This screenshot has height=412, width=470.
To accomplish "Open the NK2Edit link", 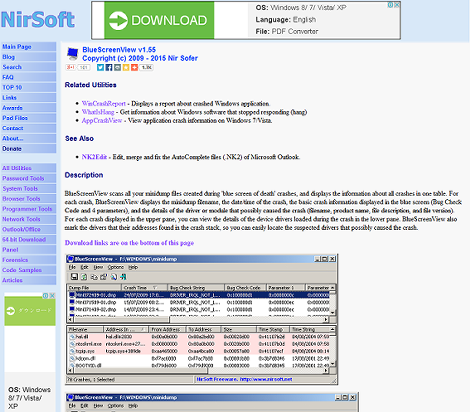I will point(94,157).
